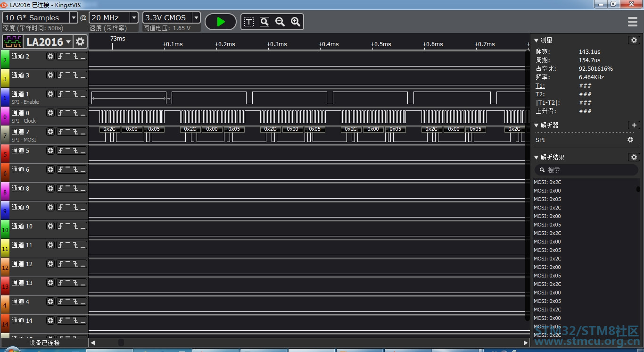
Task: Open the hamburger main menu
Action: click(633, 22)
